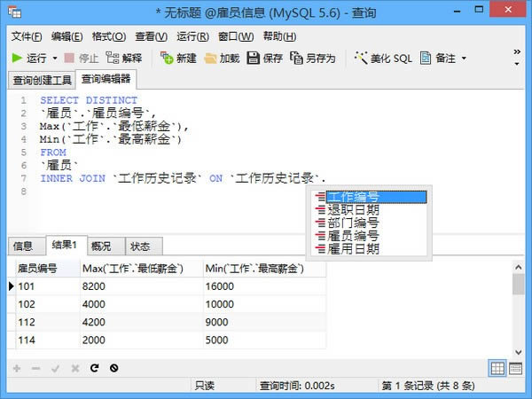Switch to grid view icon
The image size is (532, 399).
[497, 368]
